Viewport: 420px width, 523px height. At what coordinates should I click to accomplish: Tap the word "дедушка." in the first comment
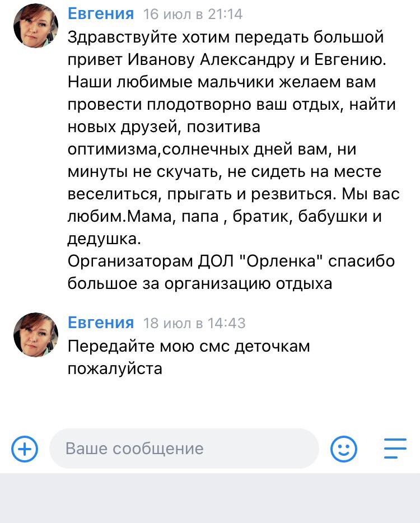101,239
